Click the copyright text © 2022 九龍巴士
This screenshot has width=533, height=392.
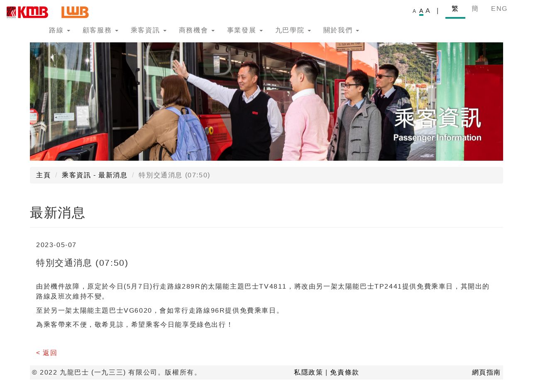(x=116, y=372)
